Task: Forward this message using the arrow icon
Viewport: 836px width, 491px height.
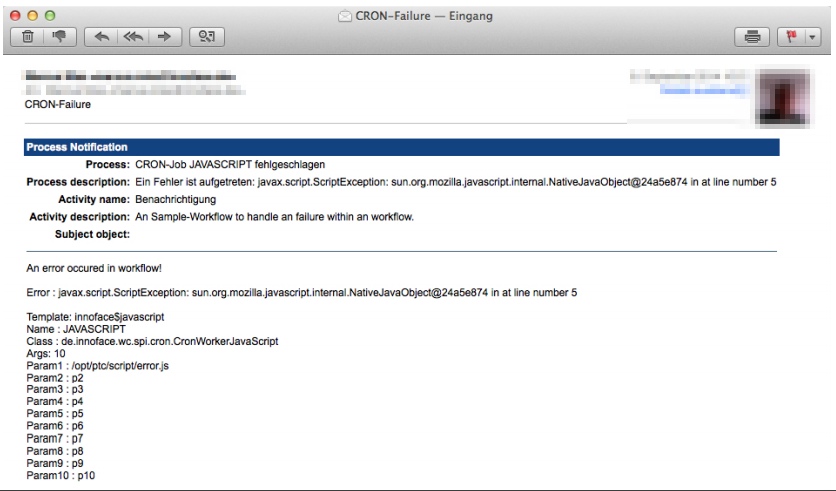Action: pyautogui.click(x=165, y=36)
